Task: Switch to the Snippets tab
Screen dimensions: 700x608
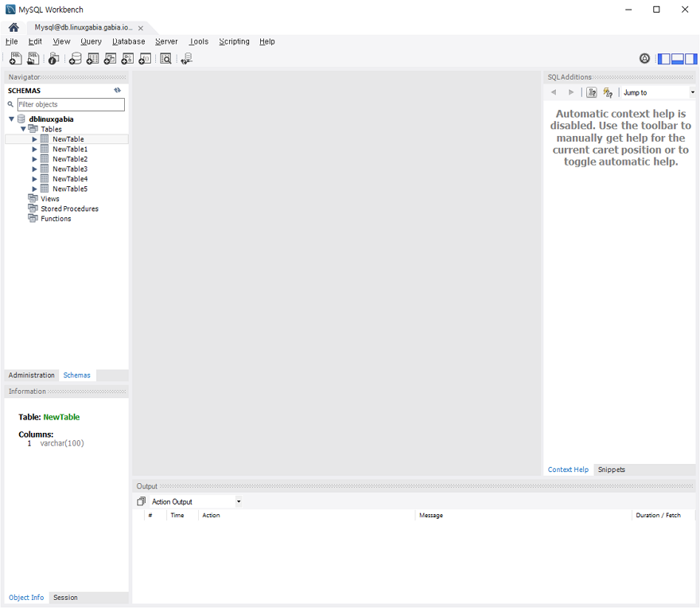Action: (611, 470)
